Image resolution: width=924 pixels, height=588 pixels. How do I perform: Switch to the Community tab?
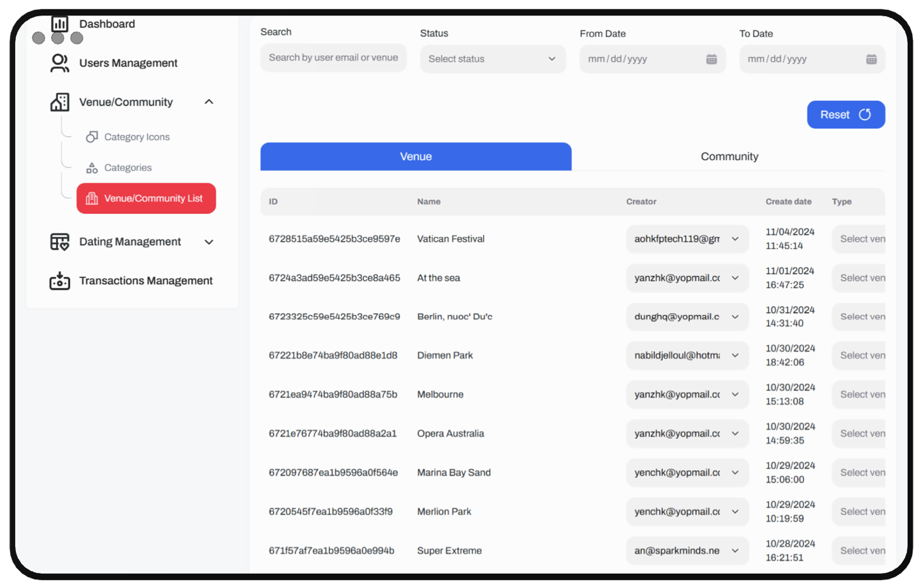click(x=729, y=157)
